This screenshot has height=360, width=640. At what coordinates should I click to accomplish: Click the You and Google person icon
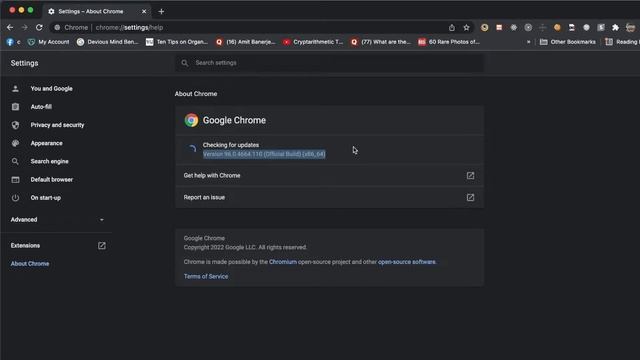pyautogui.click(x=16, y=89)
